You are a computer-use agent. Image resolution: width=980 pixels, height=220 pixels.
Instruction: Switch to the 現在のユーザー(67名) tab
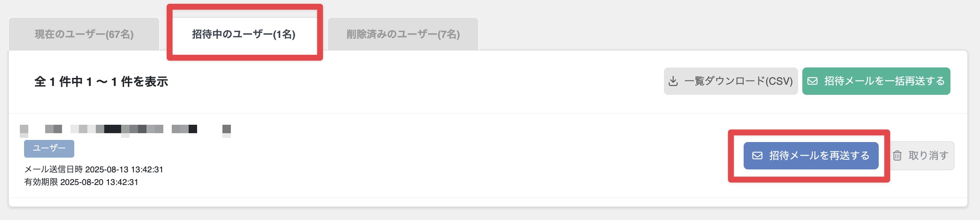click(x=84, y=34)
